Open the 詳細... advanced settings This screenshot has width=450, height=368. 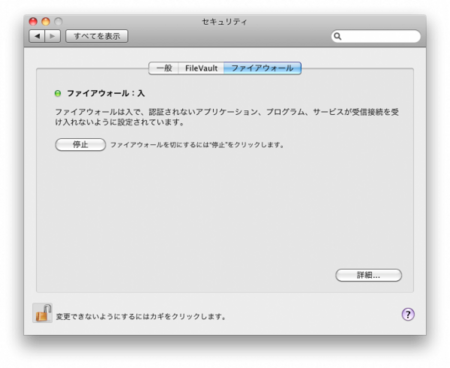[x=368, y=275]
